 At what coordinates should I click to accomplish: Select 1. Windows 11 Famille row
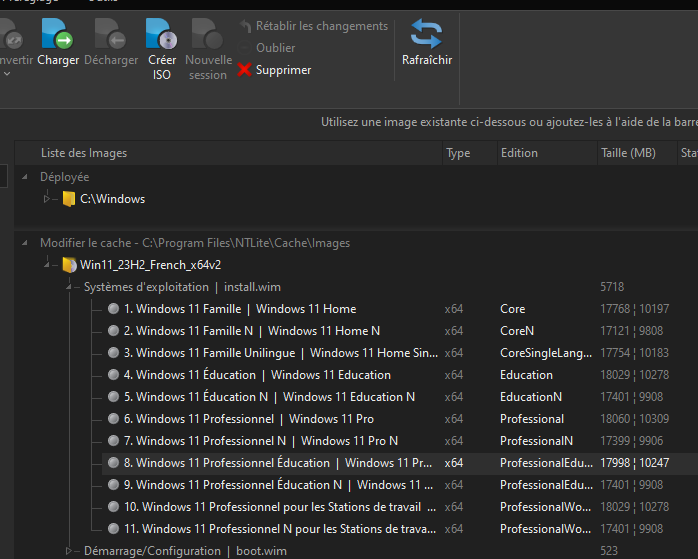(x=240, y=309)
